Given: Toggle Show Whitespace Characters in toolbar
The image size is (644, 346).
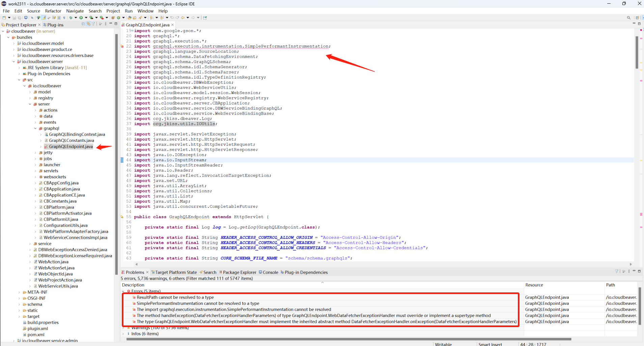Looking at the screenshot, I should 64,18.
